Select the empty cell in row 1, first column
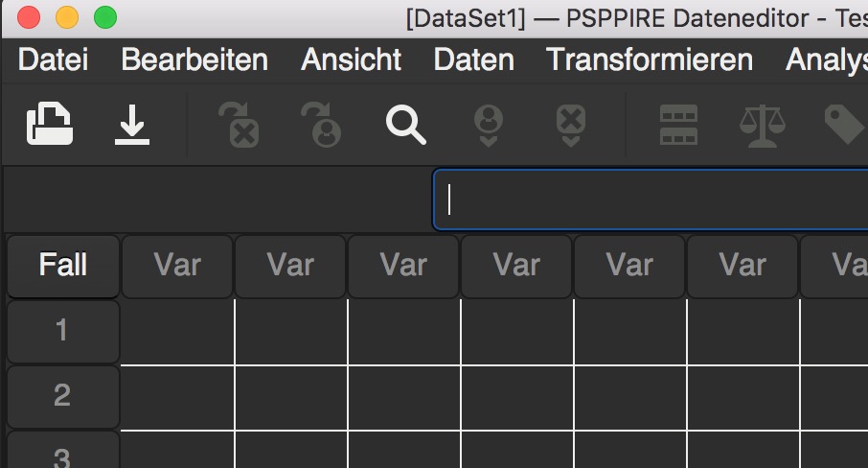The height and width of the screenshot is (468, 868). (177, 333)
